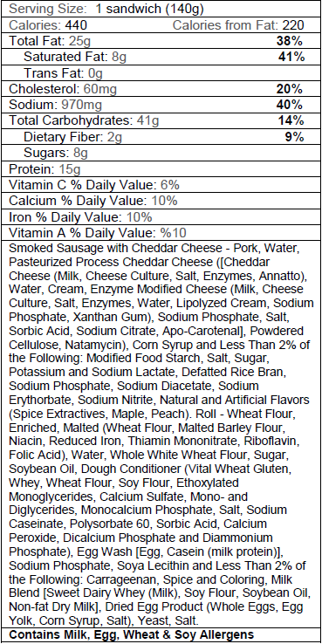Image resolution: width=322 pixels, height=644 pixels.
Task: Select the Total Carbohydrates 41g row
Action: coord(161,120)
